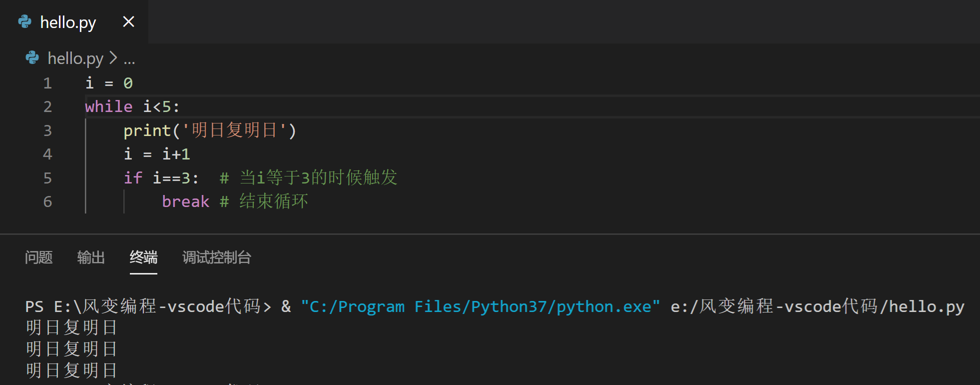Click line number 6 in the gutter
The image size is (980, 385).
(x=47, y=201)
